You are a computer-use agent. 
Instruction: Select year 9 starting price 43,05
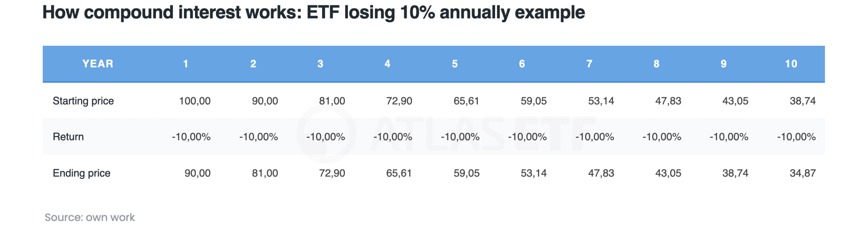pyautogui.click(x=735, y=101)
